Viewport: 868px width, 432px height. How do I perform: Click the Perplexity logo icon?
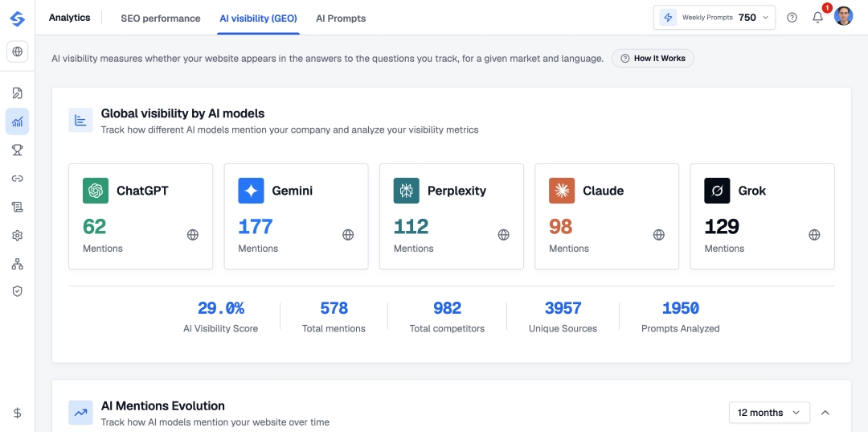(x=407, y=191)
